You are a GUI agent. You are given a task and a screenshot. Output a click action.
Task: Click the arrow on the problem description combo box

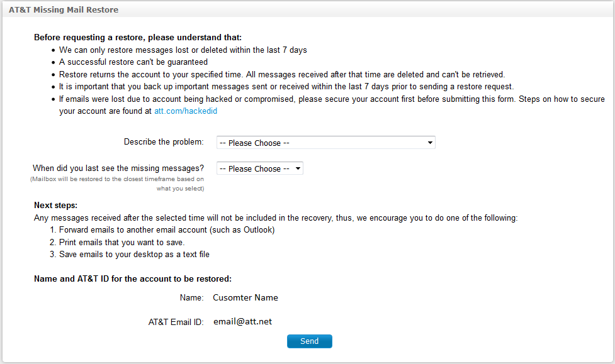(430, 143)
